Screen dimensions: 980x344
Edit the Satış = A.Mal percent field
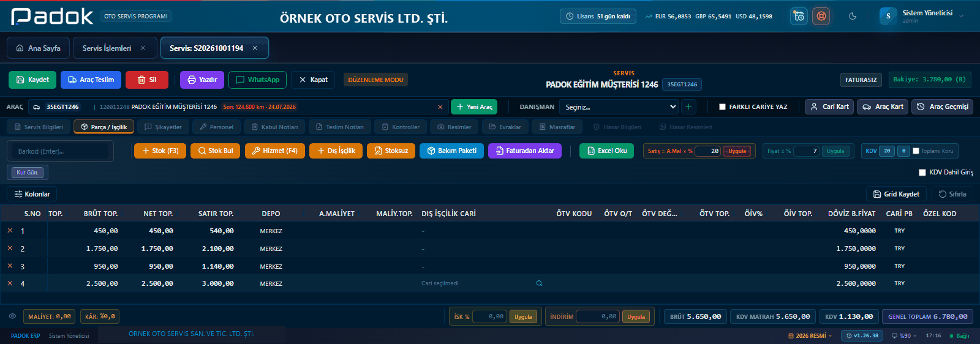[x=707, y=151]
